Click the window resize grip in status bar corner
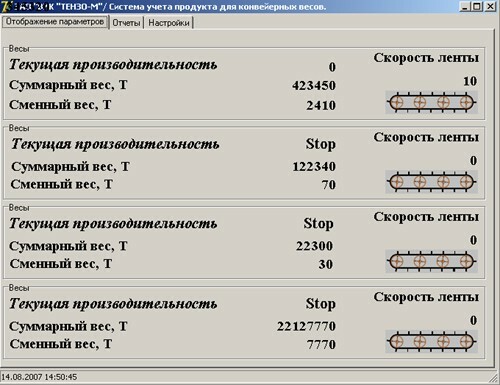 tap(494, 378)
